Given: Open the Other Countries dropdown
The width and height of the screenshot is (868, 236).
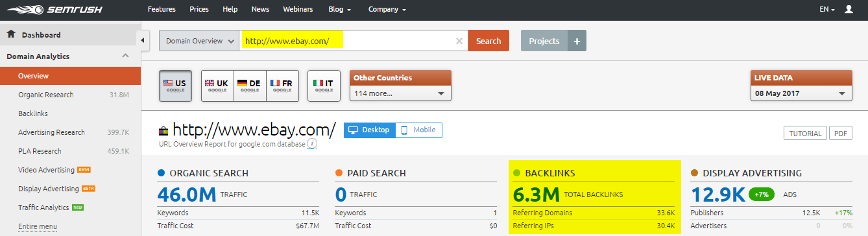Looking at the screenshot, I should tap(400, 93).
